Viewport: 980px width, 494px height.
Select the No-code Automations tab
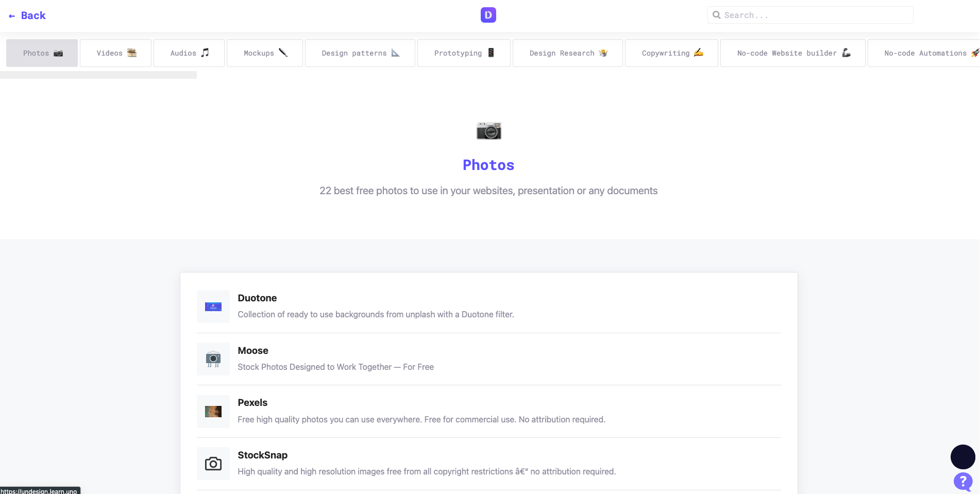pyautogui.click(x=924, y=53)
